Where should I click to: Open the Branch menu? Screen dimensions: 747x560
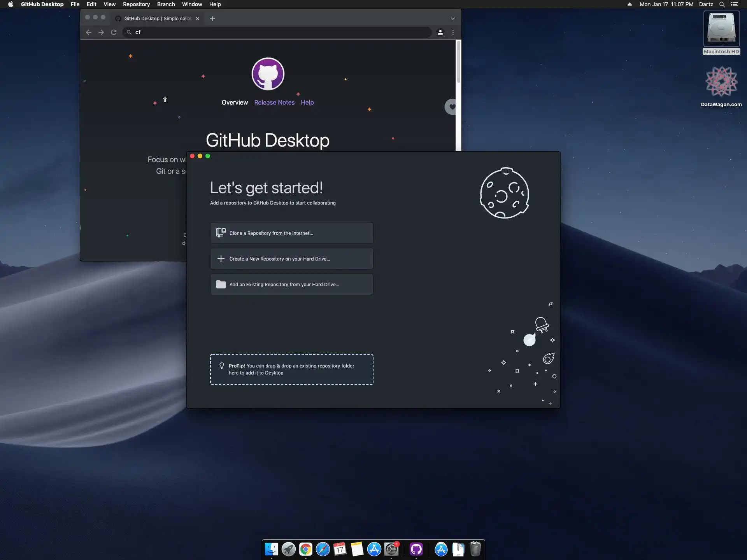[x=166, y=4]
